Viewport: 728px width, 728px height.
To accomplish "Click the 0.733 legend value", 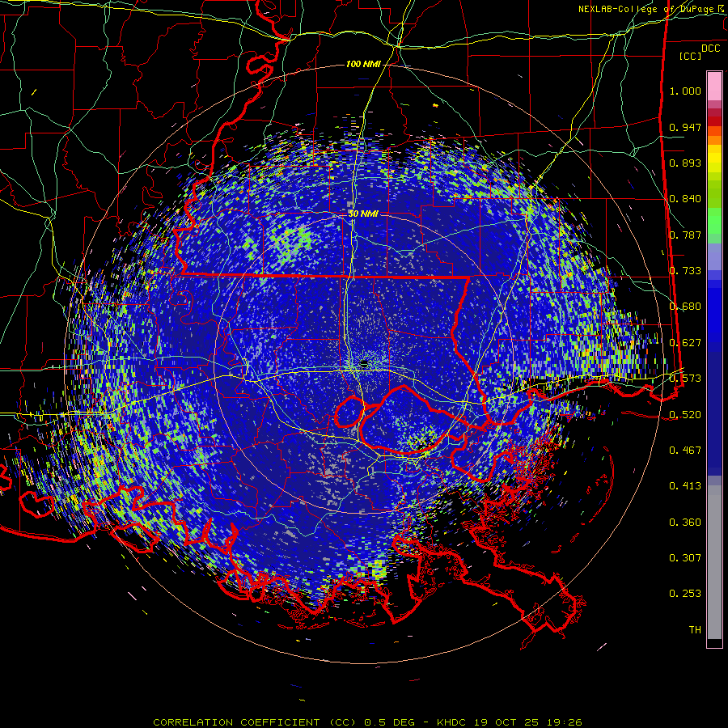I will pyautogui.click(x=685, y=271).
